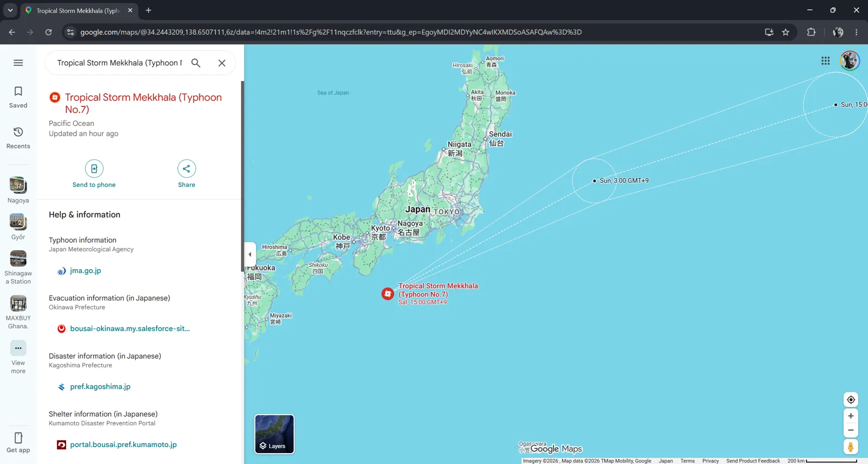Open bousai-okinawa evacuation information link

[130, 329]
